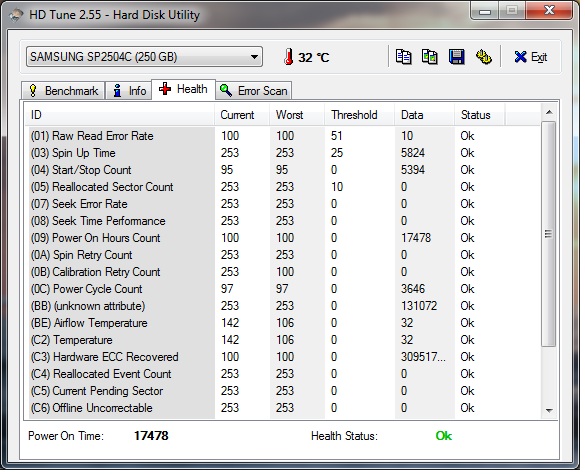
Task: Click the Threshold column header
Action: tap(360, 115)
